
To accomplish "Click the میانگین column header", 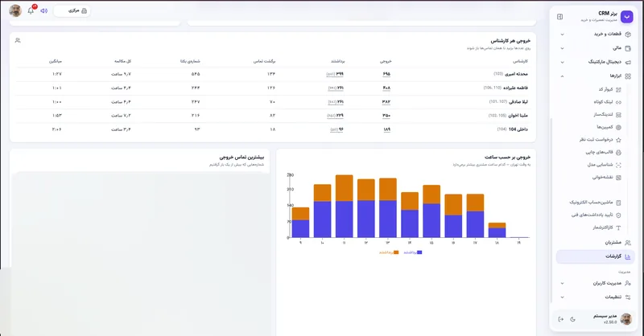I will (x=56, y=61).
